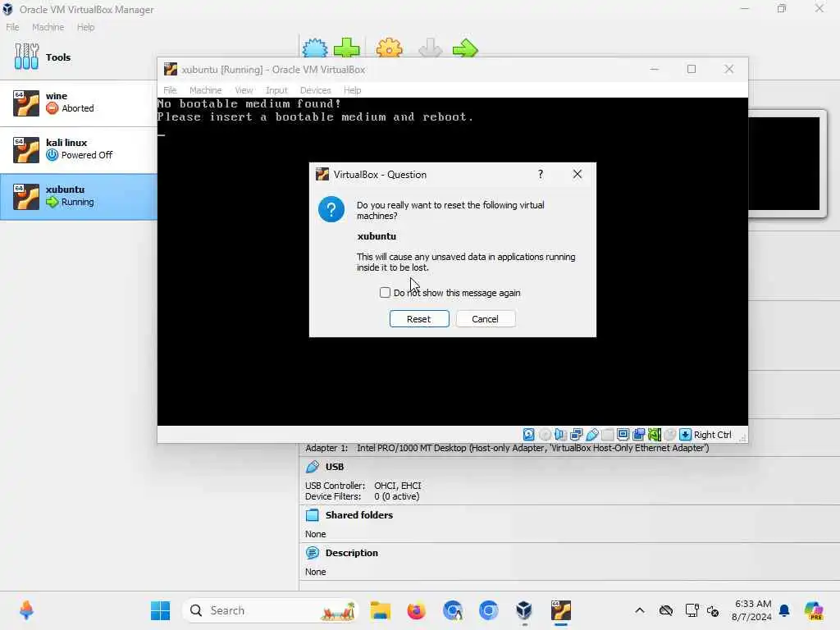Click the Shared folders section icon
840x630 pixels.
click(x=313, y=515)
